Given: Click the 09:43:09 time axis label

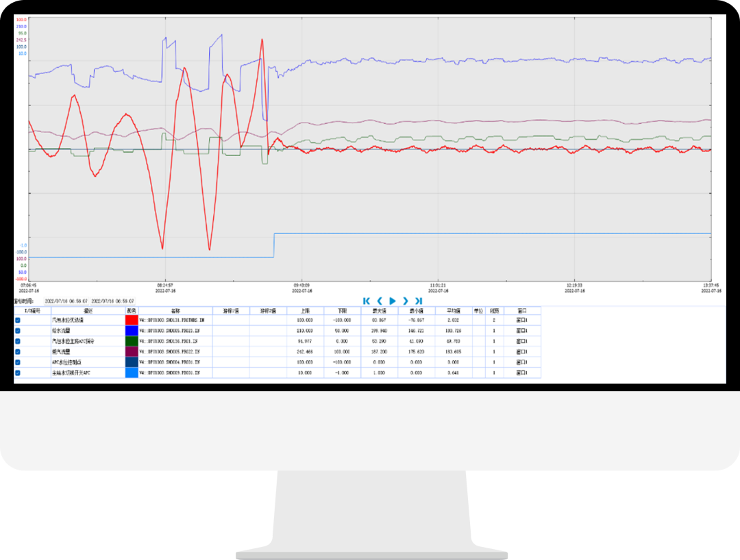Looking at the screenshot, I should tap(301, 285).
